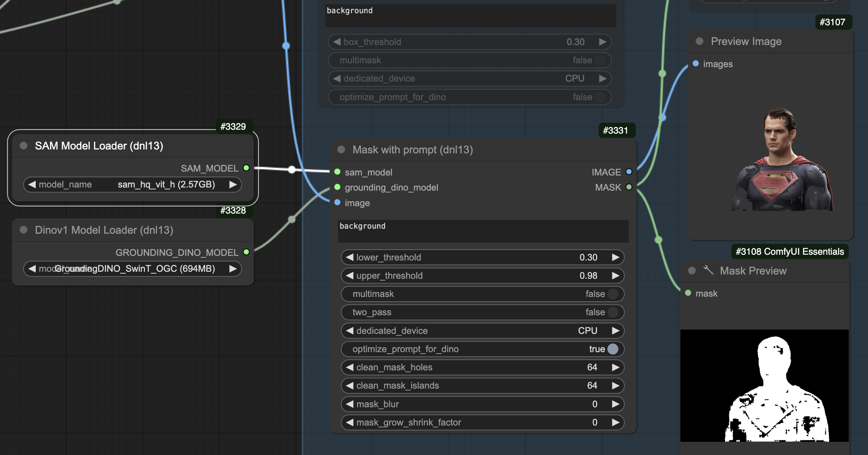Click Mask with prompt node collapse dot

click(x=341, y=149)
